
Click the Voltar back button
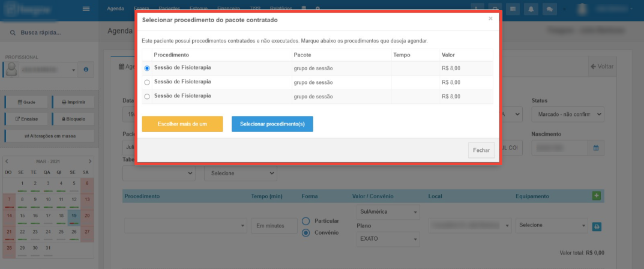pos(602,67)
